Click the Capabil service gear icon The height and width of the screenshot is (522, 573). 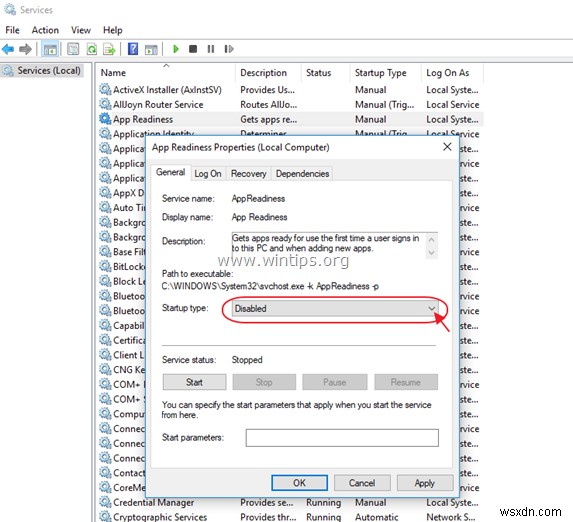coord(105,325)
